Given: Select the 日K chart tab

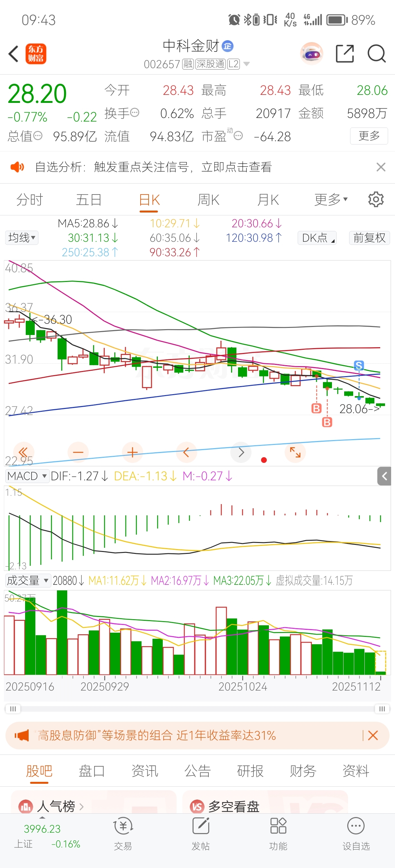Looking at the screenshot, I should [149, 200].
